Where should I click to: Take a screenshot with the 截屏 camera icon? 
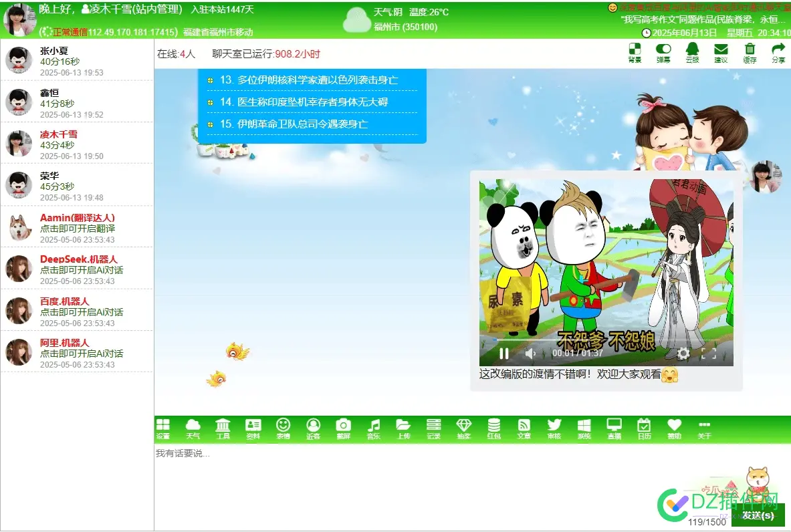[x=343, y=428]
